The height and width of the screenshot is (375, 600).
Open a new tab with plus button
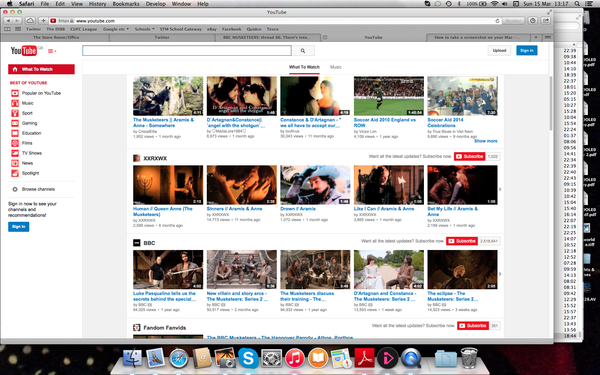(536, 38)
